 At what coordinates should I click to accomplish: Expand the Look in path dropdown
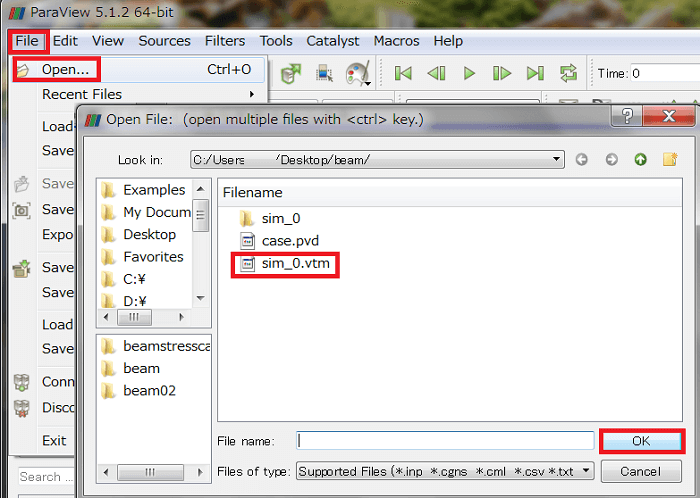557,159
